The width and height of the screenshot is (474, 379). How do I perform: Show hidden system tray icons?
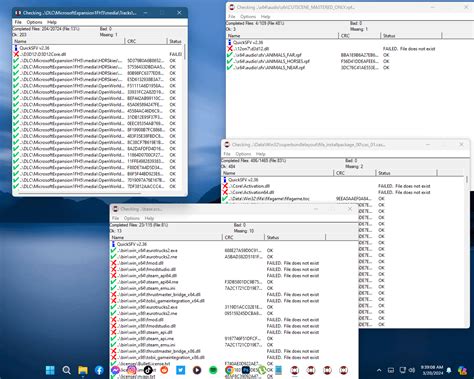[379, 370]
